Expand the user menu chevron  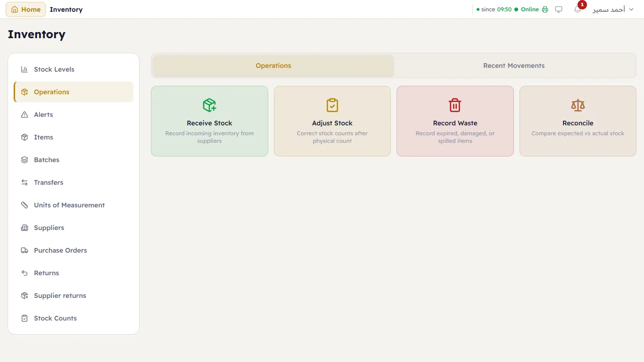[631, 9]
